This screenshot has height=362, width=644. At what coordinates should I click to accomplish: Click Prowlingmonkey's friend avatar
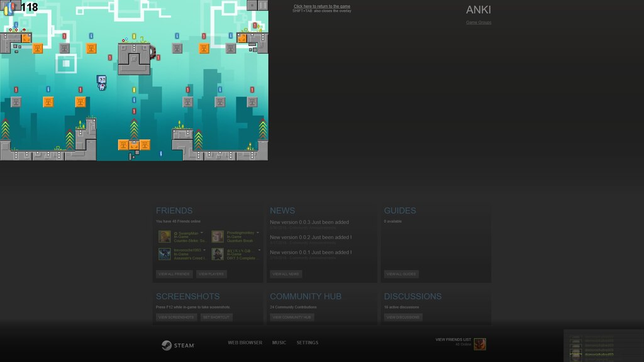(x=218, y=236)
